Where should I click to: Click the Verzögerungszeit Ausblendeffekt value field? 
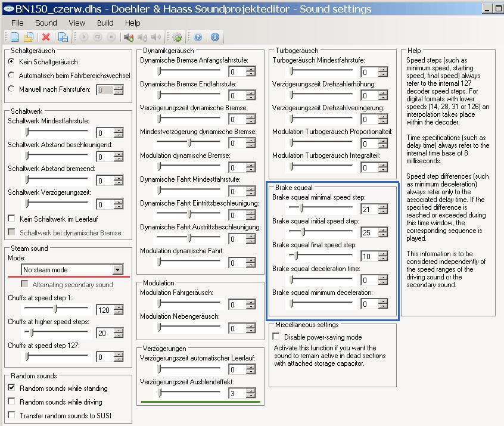pos(237,393)
